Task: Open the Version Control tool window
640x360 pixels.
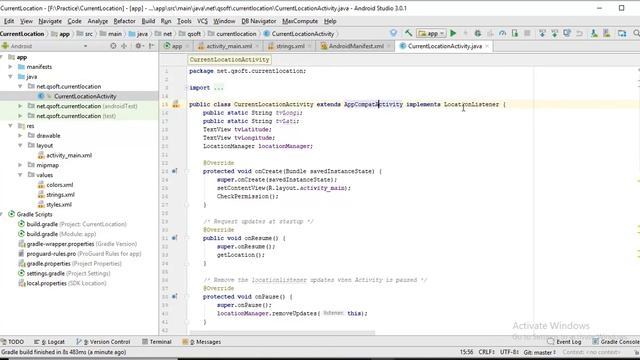Action: [103, 342]
